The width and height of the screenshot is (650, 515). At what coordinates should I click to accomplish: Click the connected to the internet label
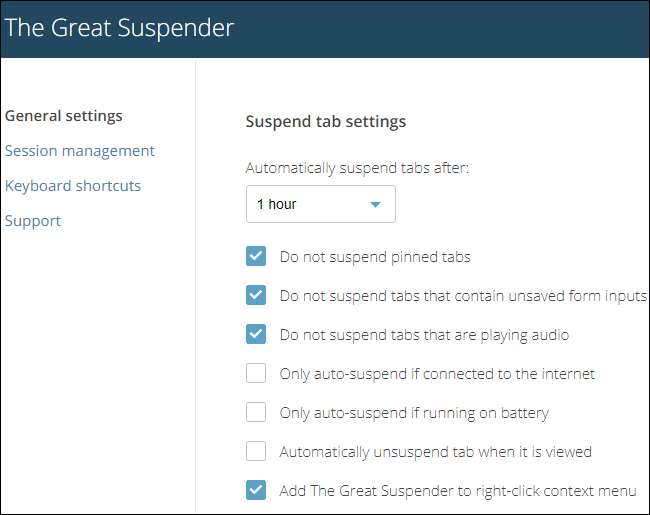click(x=437, y=374)
